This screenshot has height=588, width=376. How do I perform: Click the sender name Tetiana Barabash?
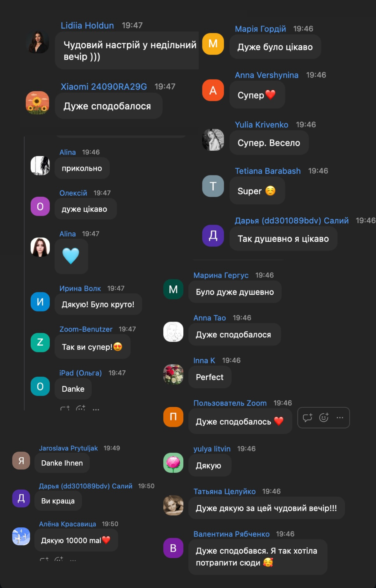coord(268,171)
